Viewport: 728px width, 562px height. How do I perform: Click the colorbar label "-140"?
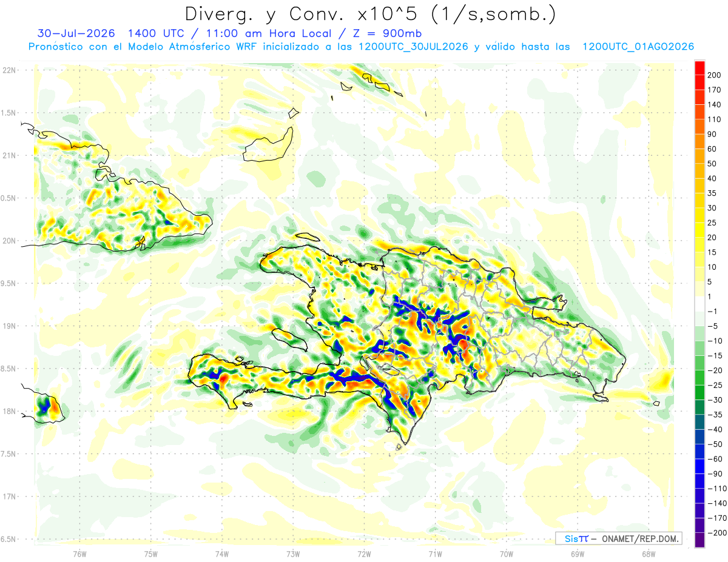[716, 503]
